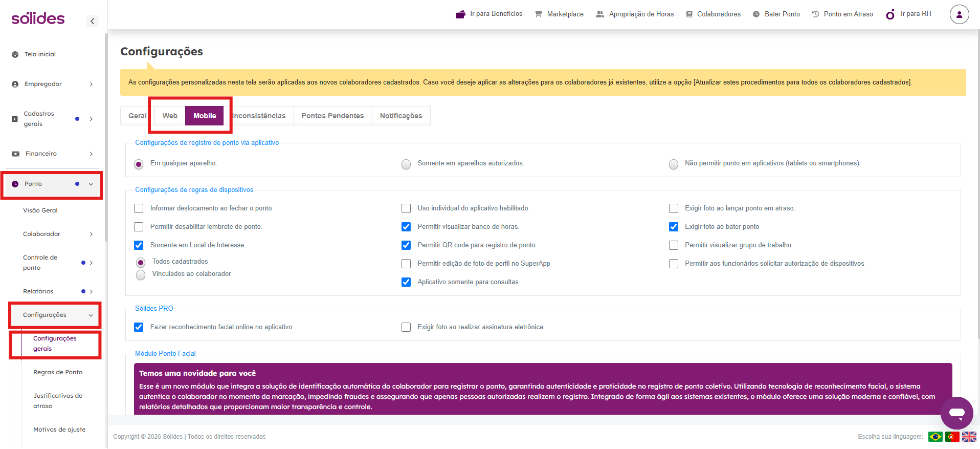
Task: Click the Ir para Benefícios wallet icon
Action: tap(461, 14)
